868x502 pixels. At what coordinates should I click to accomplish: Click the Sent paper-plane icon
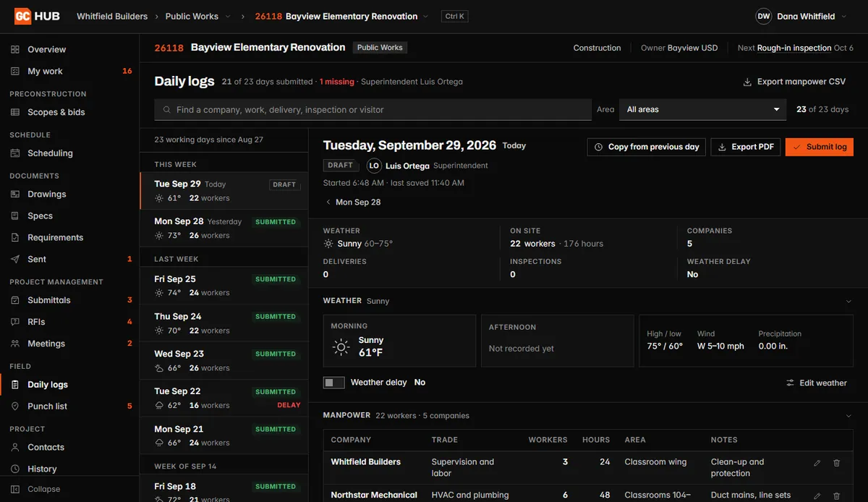coord(15,259)
